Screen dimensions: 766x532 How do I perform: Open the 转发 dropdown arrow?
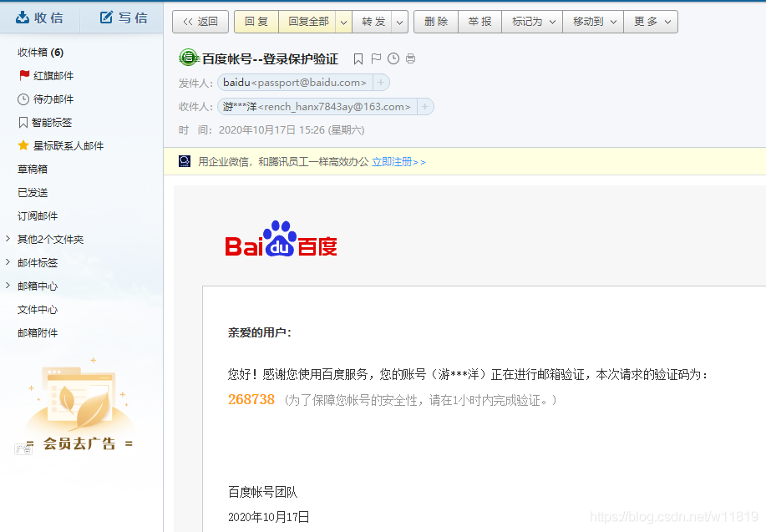click(399, 22)
